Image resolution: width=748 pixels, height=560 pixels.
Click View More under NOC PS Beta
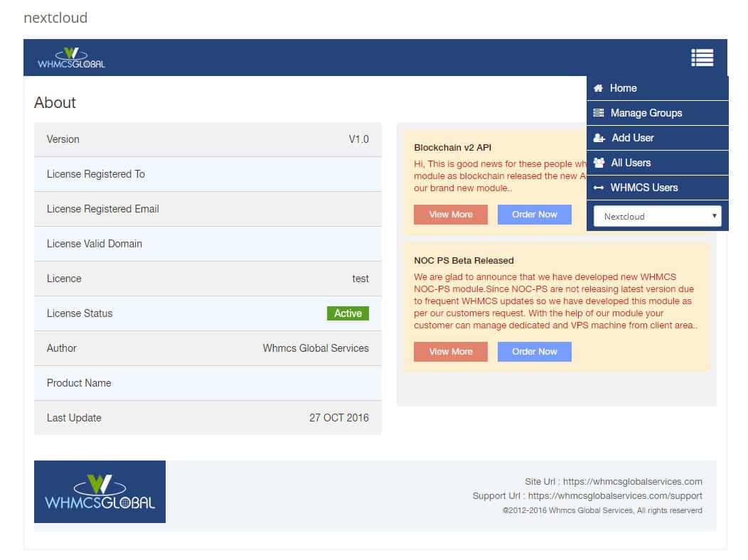click(451, 352)
